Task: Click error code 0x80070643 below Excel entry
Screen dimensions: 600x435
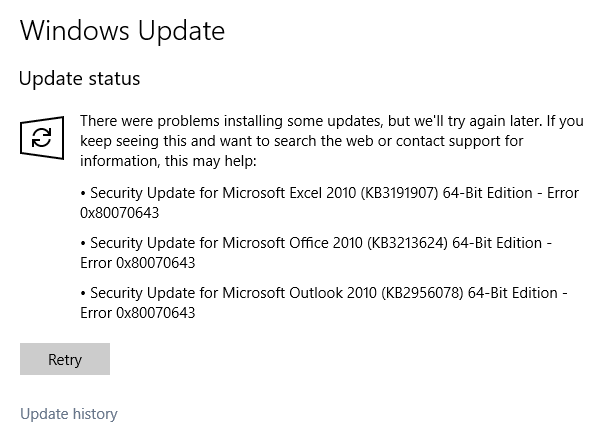Action: coord(119,213)
